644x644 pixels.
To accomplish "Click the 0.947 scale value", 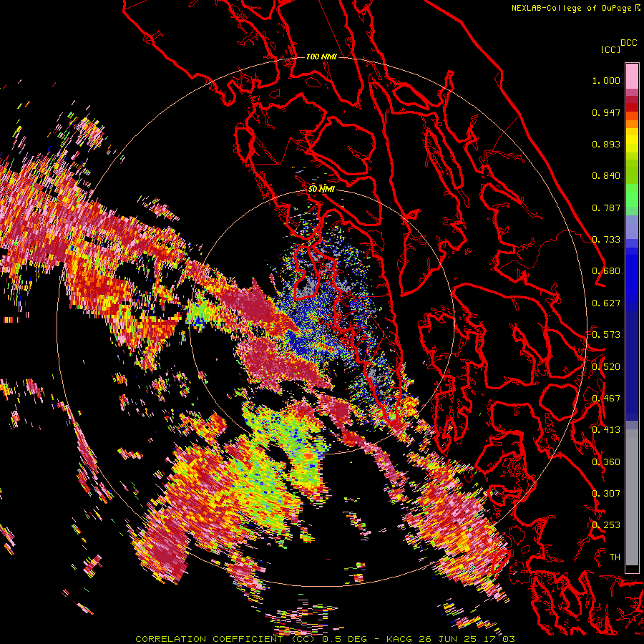I will [606, 112].
